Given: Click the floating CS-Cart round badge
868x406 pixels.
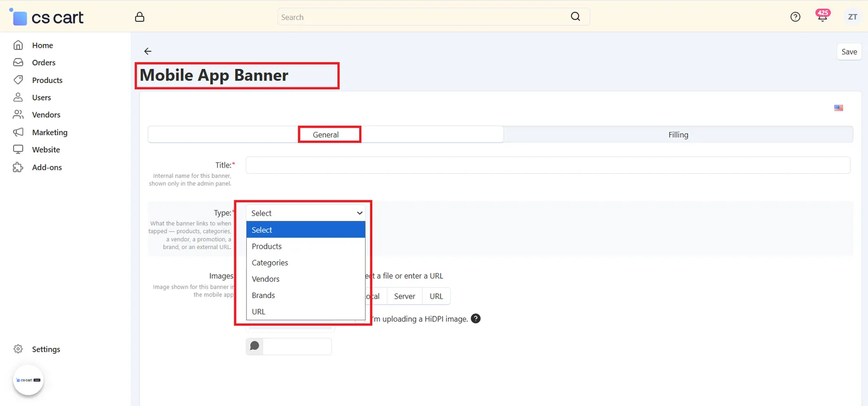Looking at the screenshot, I should (28, 380).
